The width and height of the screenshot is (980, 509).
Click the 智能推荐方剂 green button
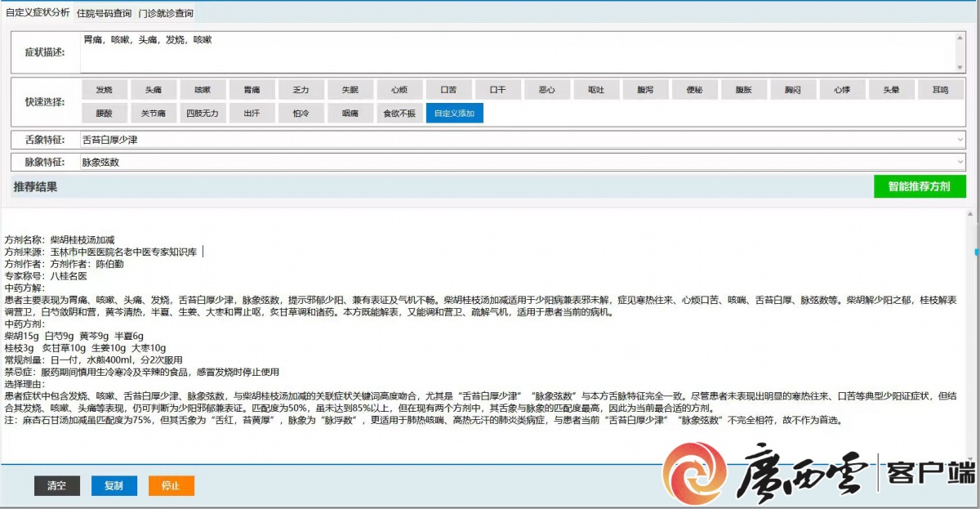[x=919, y=186]
